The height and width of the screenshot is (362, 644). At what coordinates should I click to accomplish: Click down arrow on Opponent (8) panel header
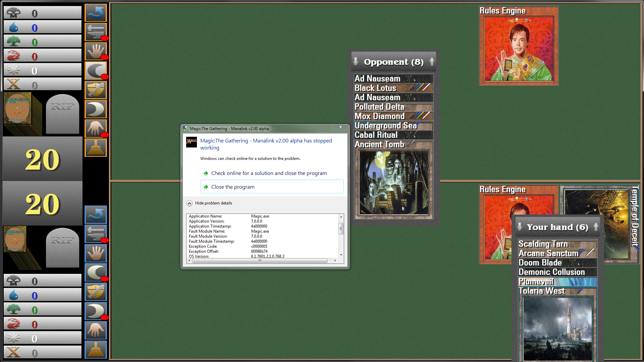[x=356, y=62]
